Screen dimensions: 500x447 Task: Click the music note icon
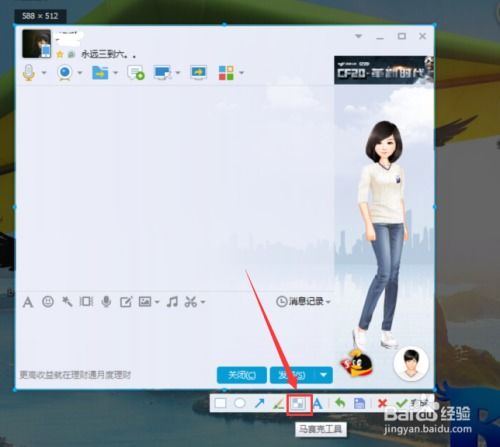tap(172, 302)
